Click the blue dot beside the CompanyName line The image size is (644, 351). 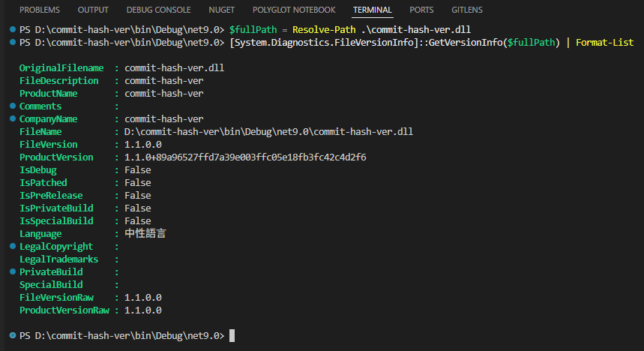click(x=13, y=118)
